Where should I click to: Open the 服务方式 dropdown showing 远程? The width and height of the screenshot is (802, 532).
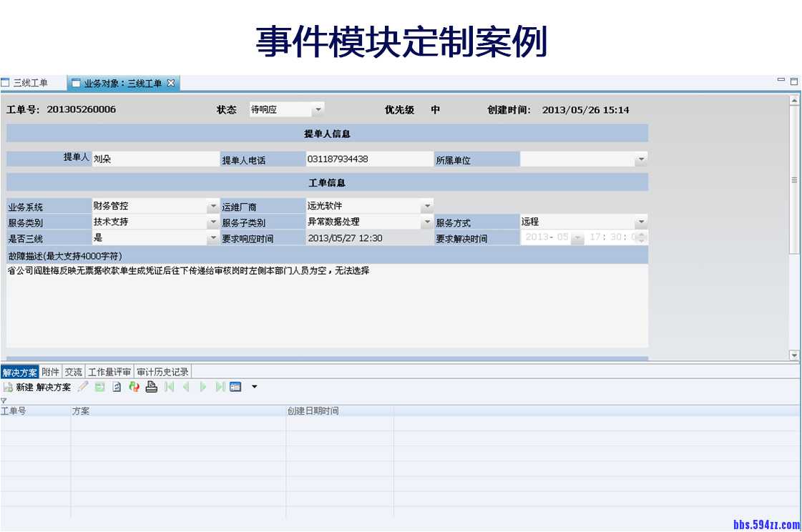click(642, 222)
